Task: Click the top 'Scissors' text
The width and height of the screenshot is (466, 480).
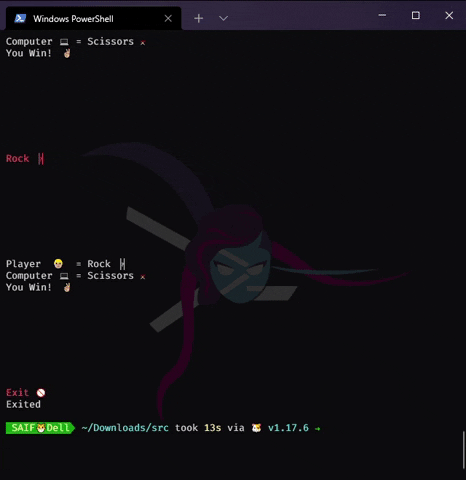Action: click(110, 41)
